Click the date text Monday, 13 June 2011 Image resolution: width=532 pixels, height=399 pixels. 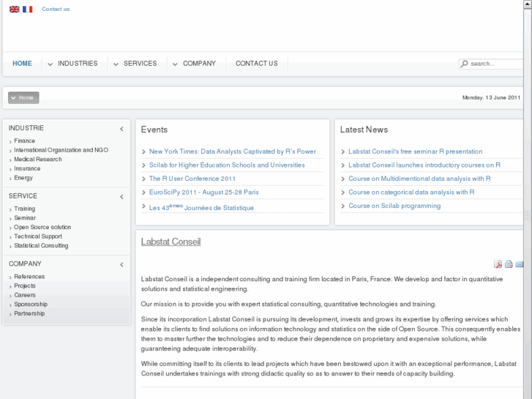pos(491,97)
